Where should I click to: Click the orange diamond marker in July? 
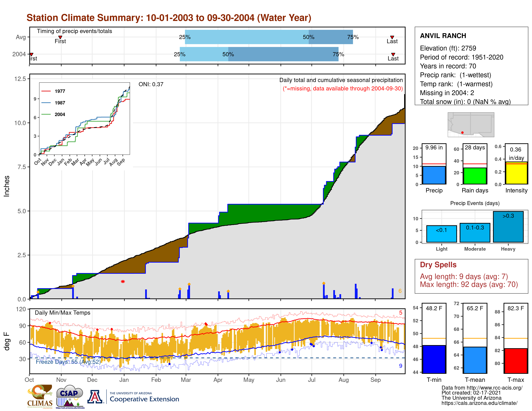point(324,283)
